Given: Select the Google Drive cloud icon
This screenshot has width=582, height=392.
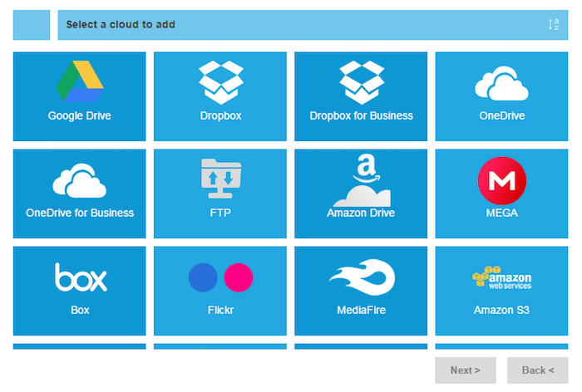Looking at the screenshot, I should coord(79,81).
